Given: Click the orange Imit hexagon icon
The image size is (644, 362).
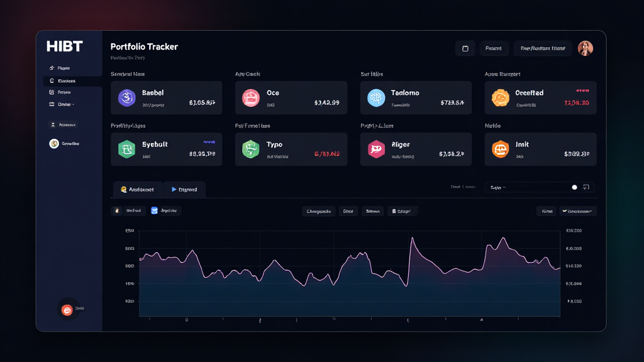Looking at the screenshot, I should (500, 149).
